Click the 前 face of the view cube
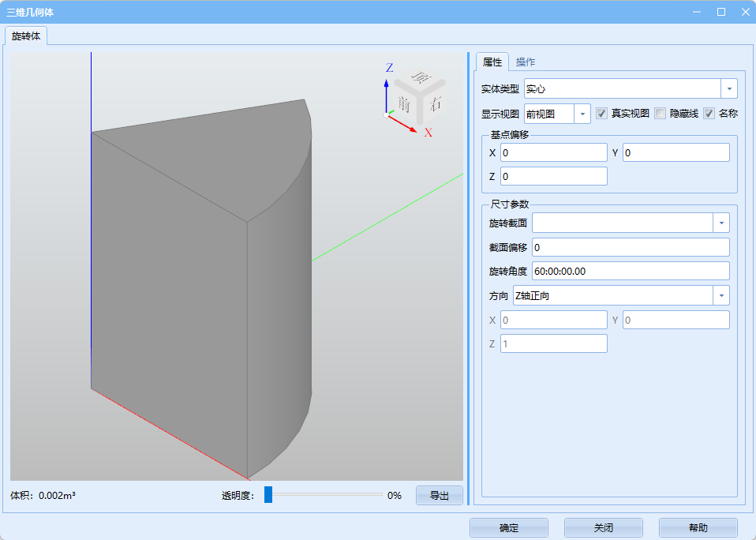This screenshot has width=756, height=540. pyautogui.click(x=405, y=103)
